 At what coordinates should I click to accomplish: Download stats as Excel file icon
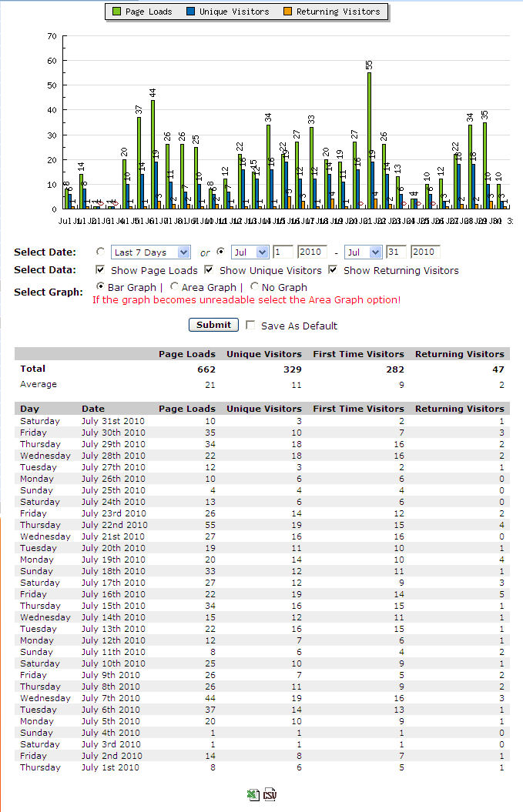pos(253,794)
